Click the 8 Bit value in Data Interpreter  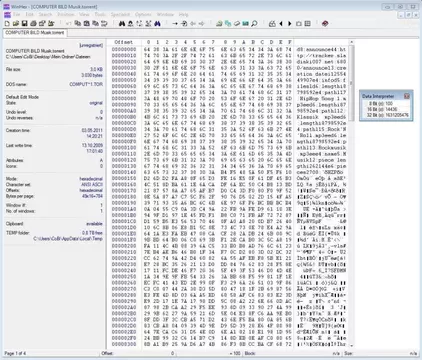(388, 104)
